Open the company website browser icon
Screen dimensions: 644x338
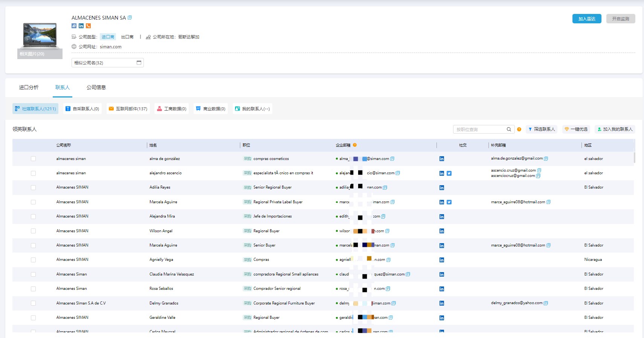(74, 26)
